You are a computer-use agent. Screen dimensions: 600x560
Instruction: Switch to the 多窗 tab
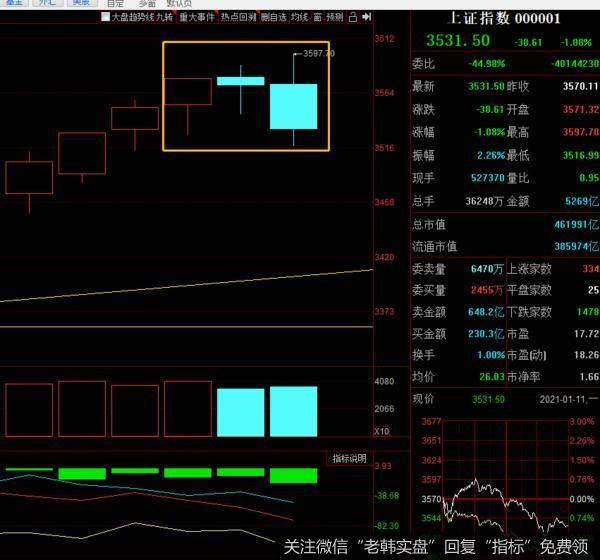coord(147,4)
